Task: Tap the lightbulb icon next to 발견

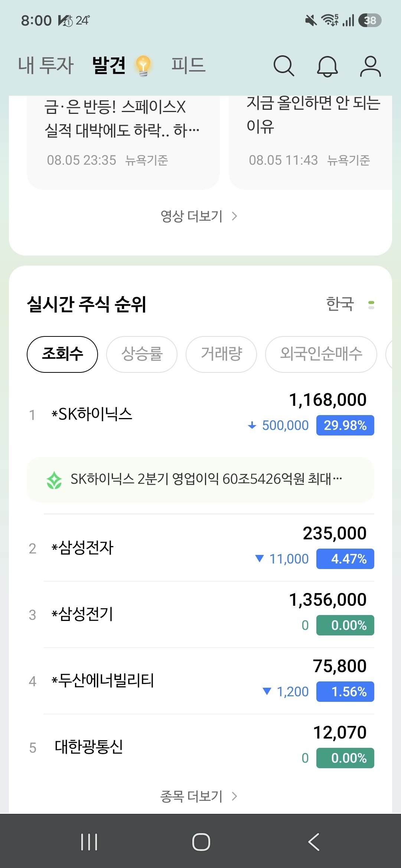Action: click(143, 66)
